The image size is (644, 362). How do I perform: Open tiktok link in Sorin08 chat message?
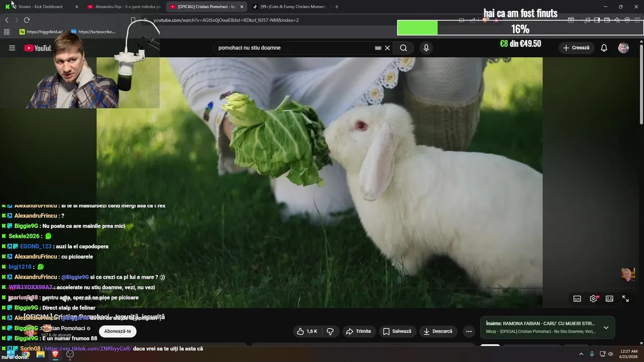[x=88, y=348]
